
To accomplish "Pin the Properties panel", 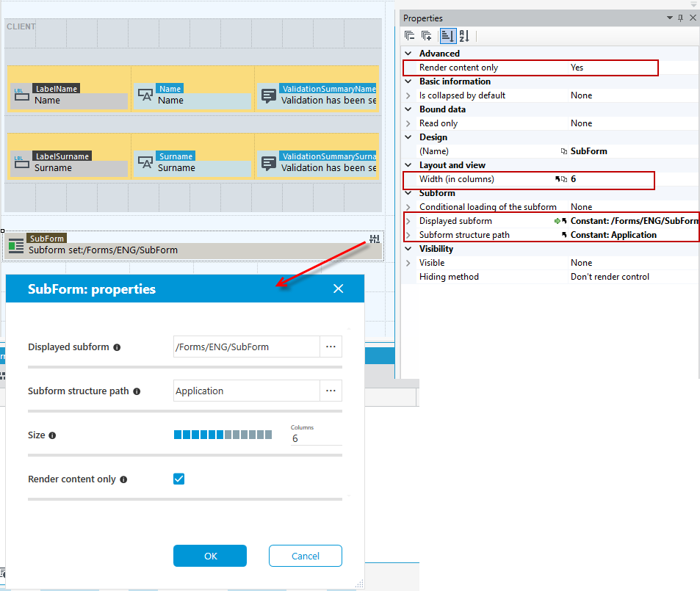I will tap(680, 18).
